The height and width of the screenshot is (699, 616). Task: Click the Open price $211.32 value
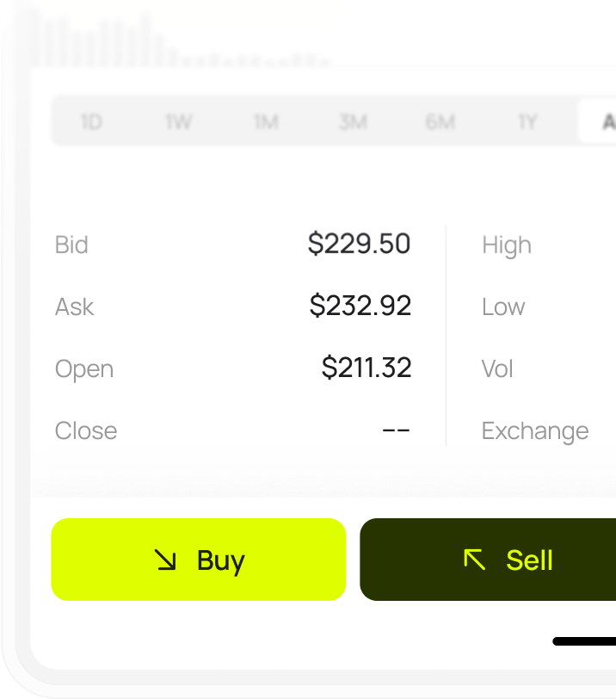click(367, 368)
